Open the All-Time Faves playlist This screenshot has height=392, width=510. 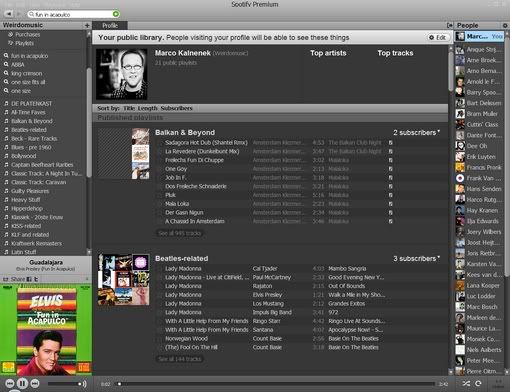pos(28,112)
